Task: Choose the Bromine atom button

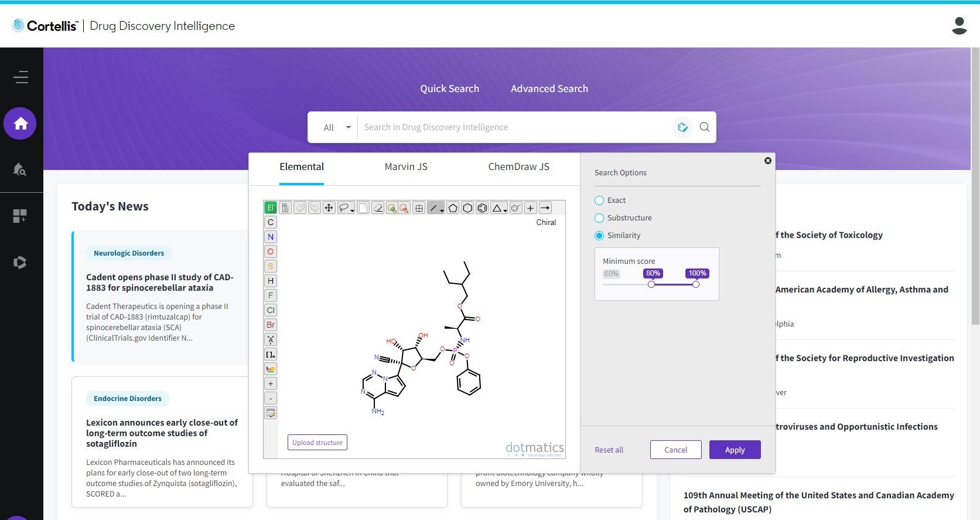Action: tap(271, 325)
